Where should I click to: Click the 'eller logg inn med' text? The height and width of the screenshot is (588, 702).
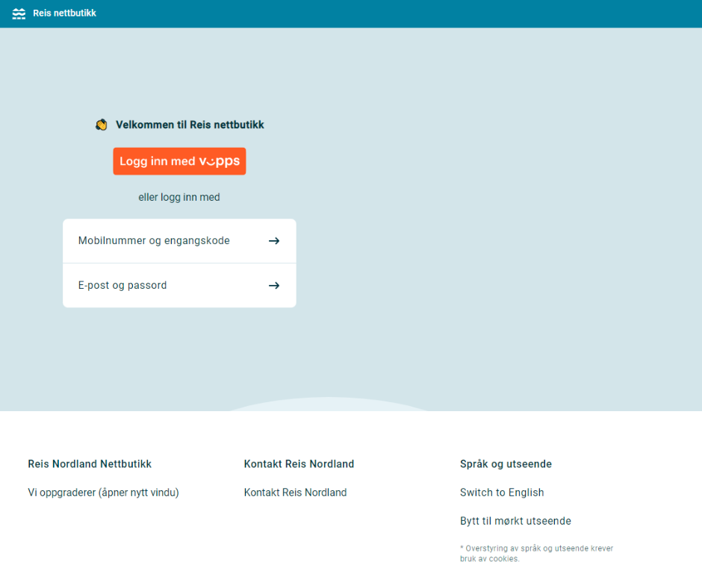point(179,197)
